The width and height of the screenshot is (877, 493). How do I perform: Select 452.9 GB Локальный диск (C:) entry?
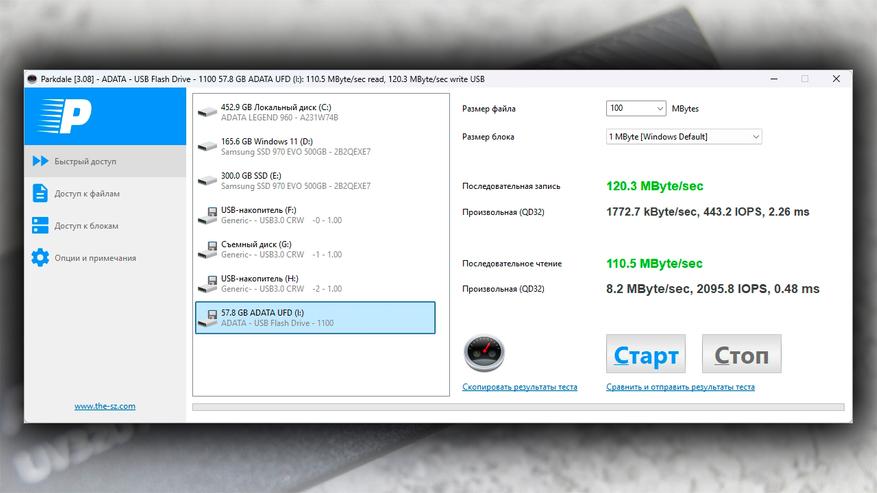(x=315, y=112)
